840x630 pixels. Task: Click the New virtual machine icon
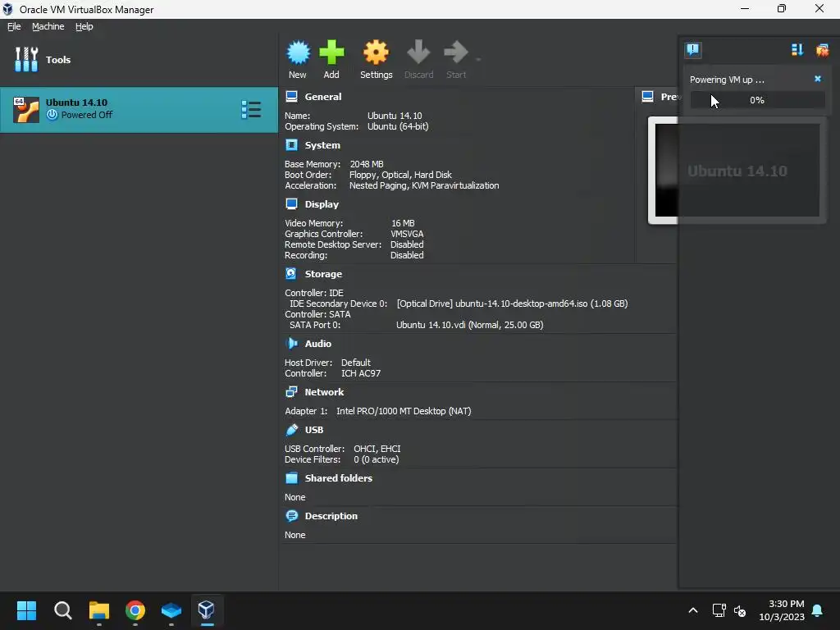pos(298,52)
